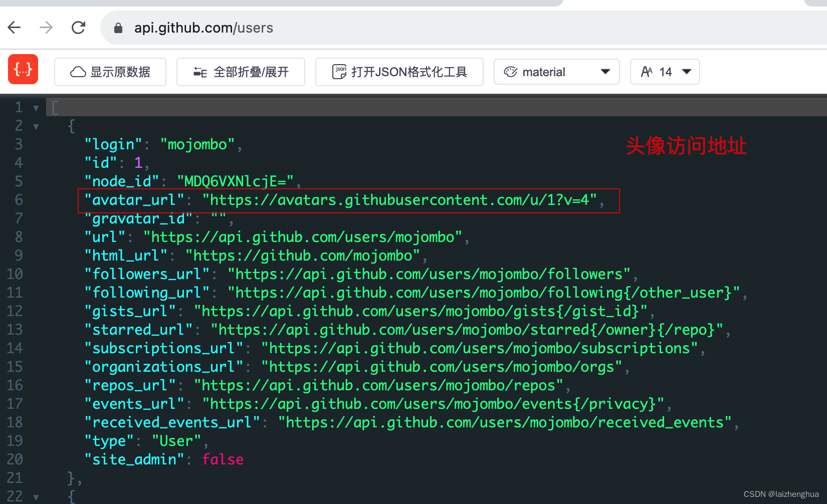The image size is (827, 504).
Task: Open the JSON formatting tool button
Action: pyautogui.click(x=399, y=72)
